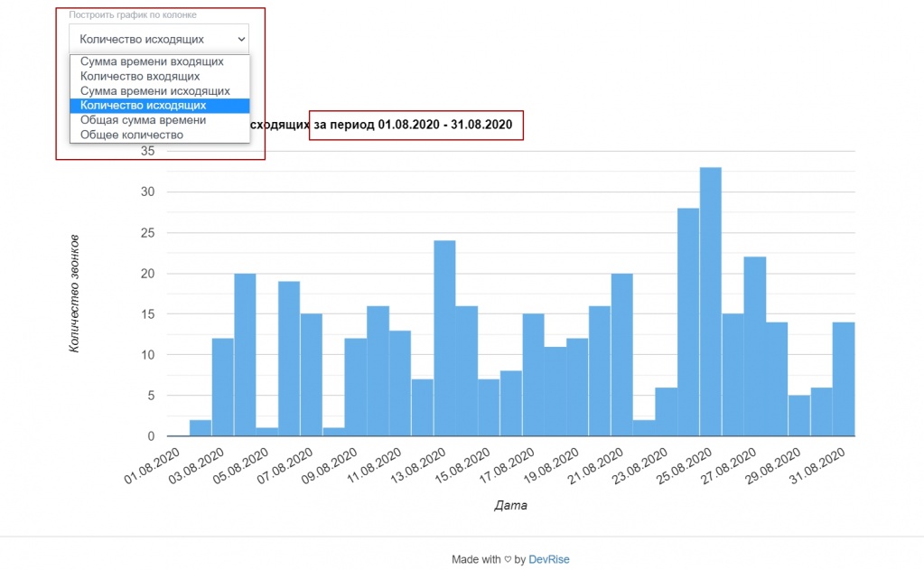This screenshot has width=924, height=570.
Task: Choose 'Количество входящих' from the list
Action: [160, 76]
